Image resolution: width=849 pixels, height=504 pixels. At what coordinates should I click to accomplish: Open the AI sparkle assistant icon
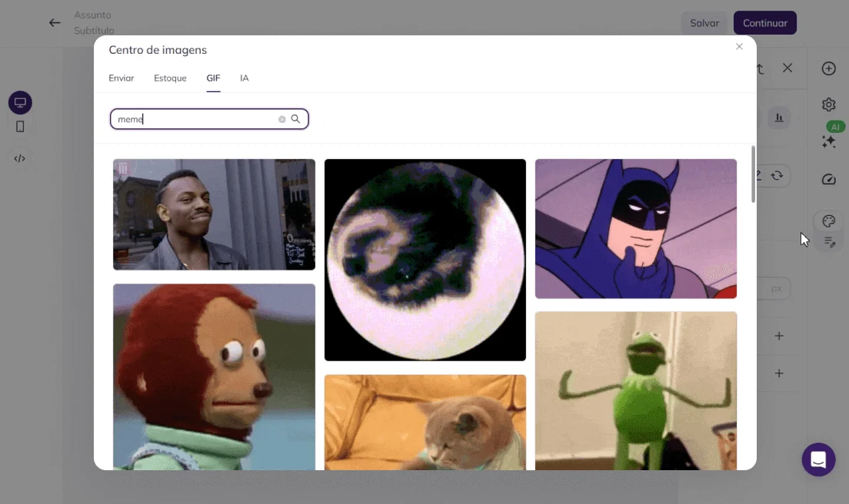pos(828,141)
